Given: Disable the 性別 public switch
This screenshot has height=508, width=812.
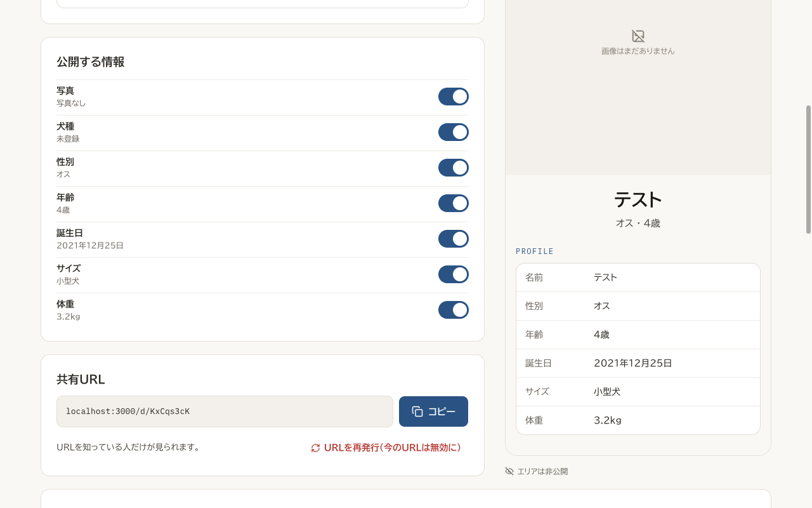Looking at the screenshot, I should coord(454,168).
